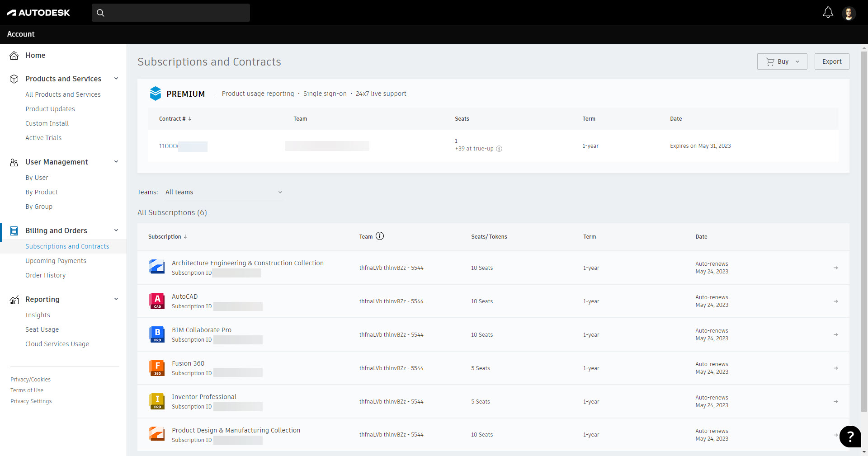Open Inventor Professional subscription name link
Viewport: 868px width, 456px height.
(204, 397)
